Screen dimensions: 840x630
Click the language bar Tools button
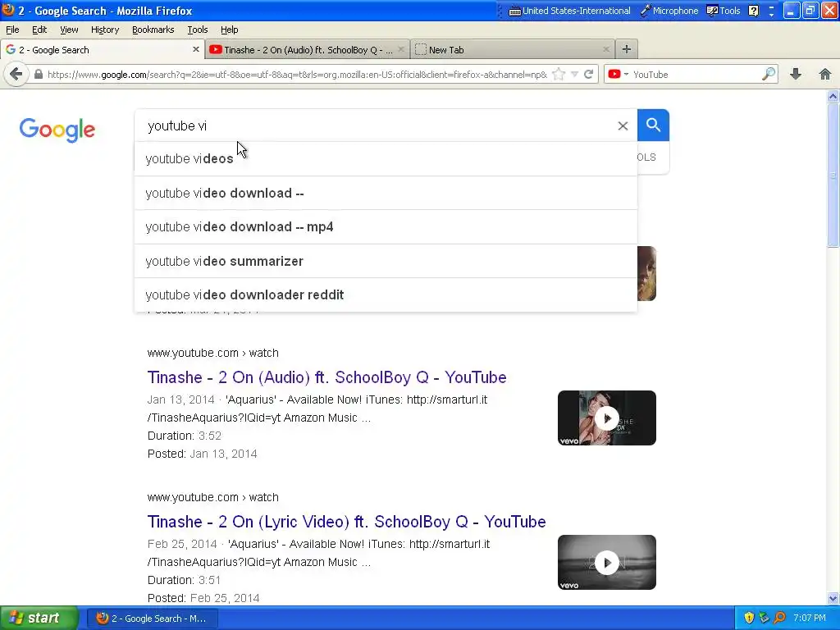coord(724,11)
